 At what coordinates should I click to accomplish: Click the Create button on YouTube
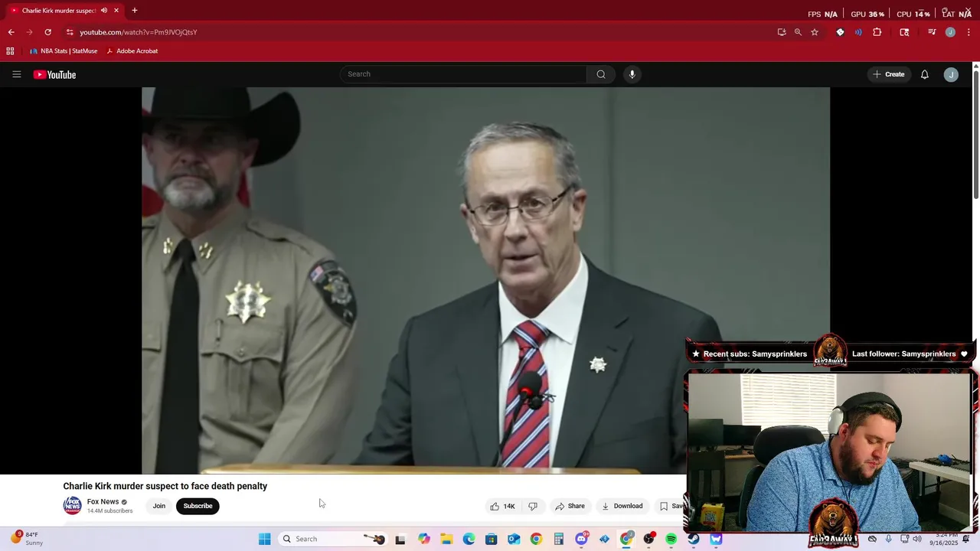click(888, 74)
